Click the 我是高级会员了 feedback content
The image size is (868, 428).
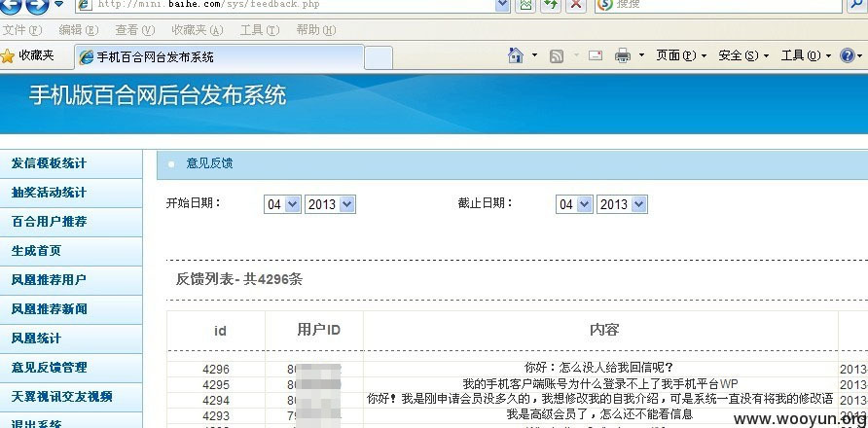(599, 414)
